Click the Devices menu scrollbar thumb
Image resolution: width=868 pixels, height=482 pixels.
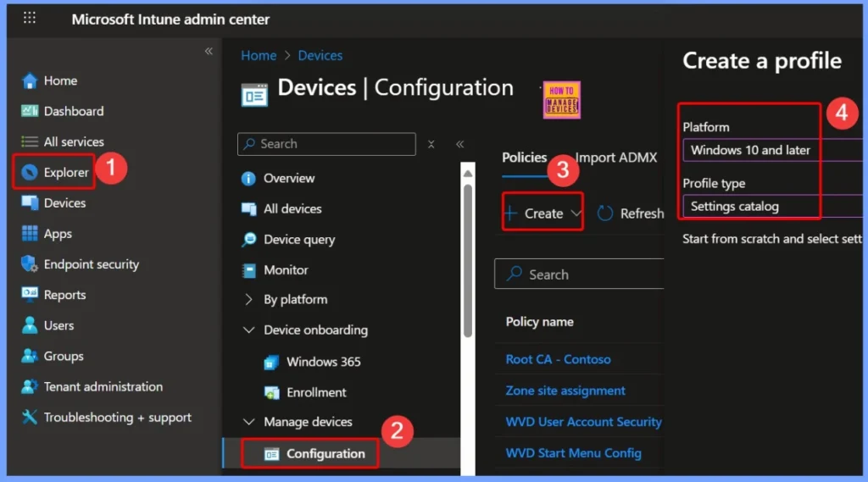tap(468, 261)
